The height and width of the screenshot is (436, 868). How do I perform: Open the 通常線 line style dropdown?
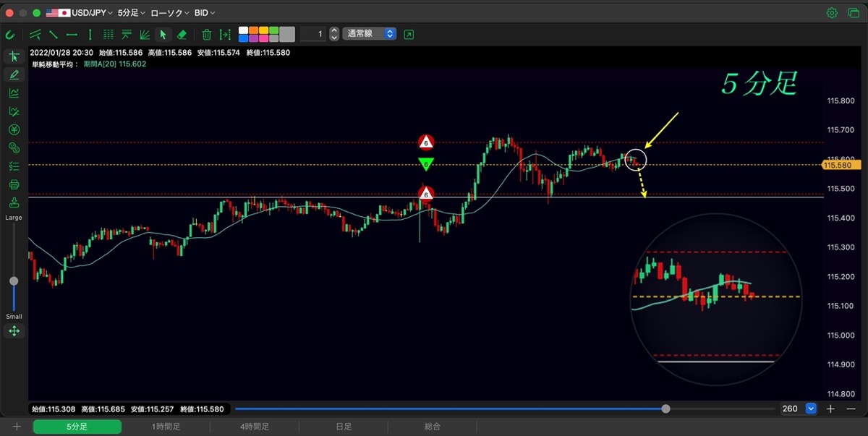[370, 34]
